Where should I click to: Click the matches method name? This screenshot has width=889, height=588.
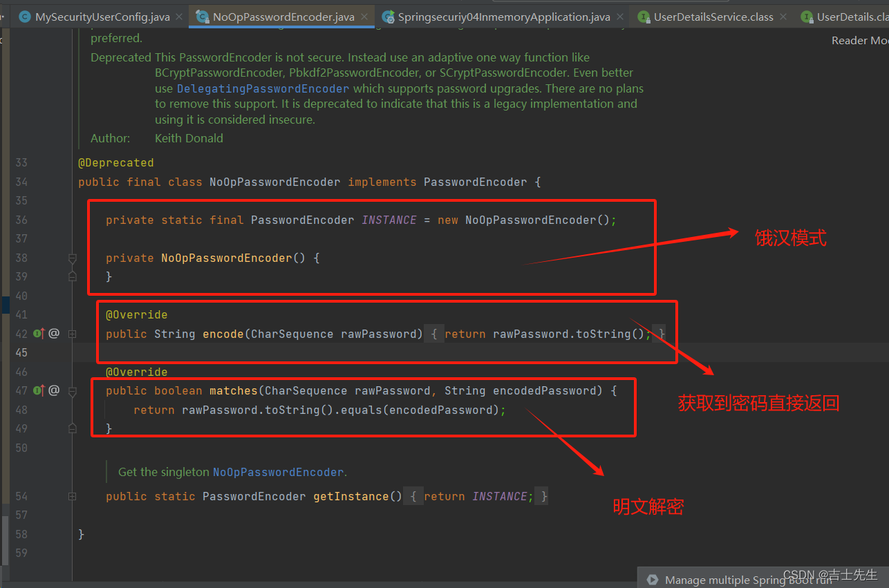[234, 391]
